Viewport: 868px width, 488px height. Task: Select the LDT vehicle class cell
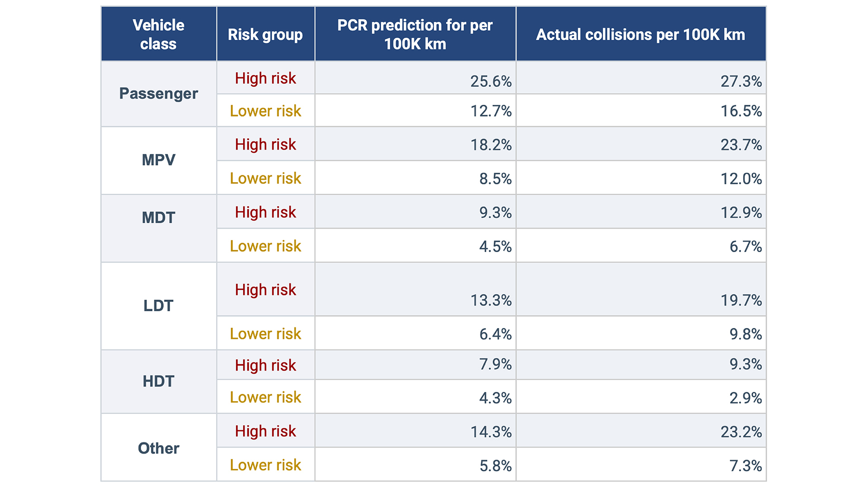click(x=158, y=306)
